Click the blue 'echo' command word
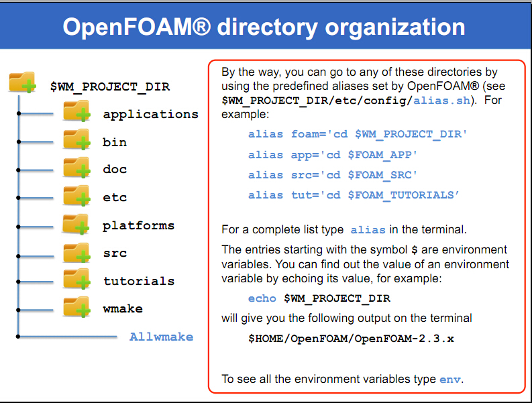Viewport: 532px width, 403px height. (x=262, y=298)
